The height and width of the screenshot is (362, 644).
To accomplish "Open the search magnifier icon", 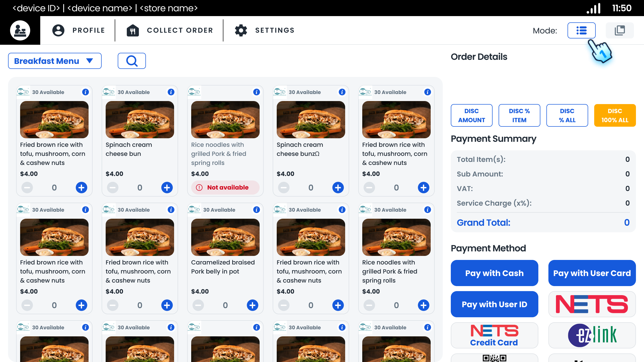I will tap(132, 61).
